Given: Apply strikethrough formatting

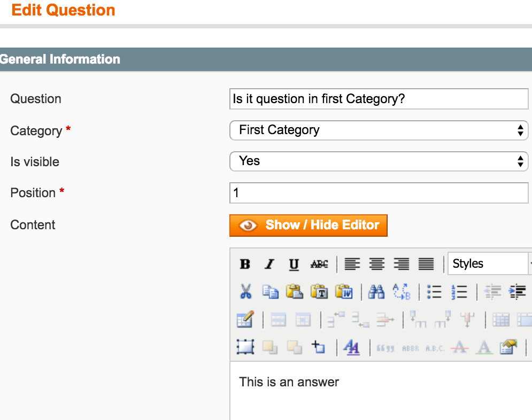Looking at the screenshot, I should (x=319, y=264).
